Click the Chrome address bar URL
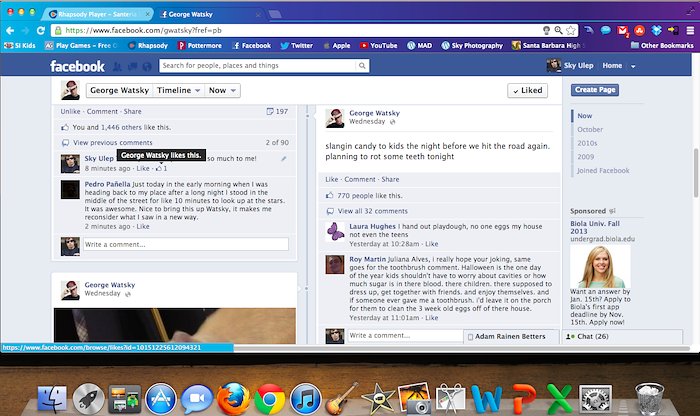The height and width of the screenshot is (416, 700). (x=143, y=30)
